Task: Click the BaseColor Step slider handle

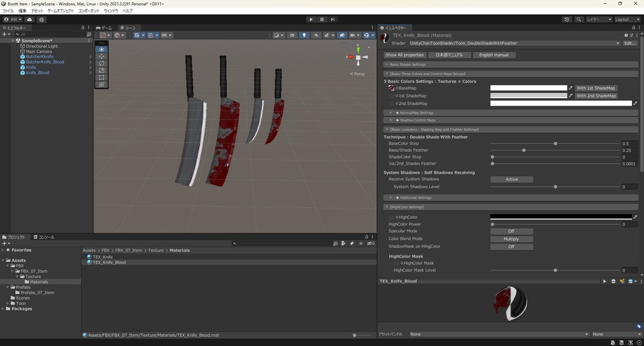Action: click(x=555, y=143)
